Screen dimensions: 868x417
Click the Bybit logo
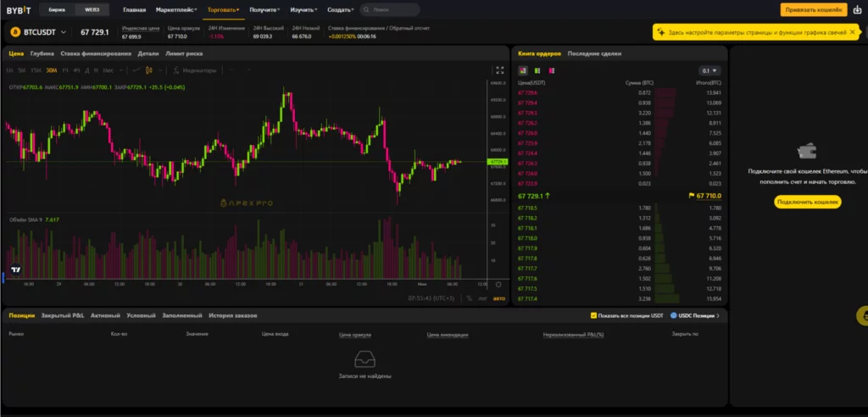point(19,10)
